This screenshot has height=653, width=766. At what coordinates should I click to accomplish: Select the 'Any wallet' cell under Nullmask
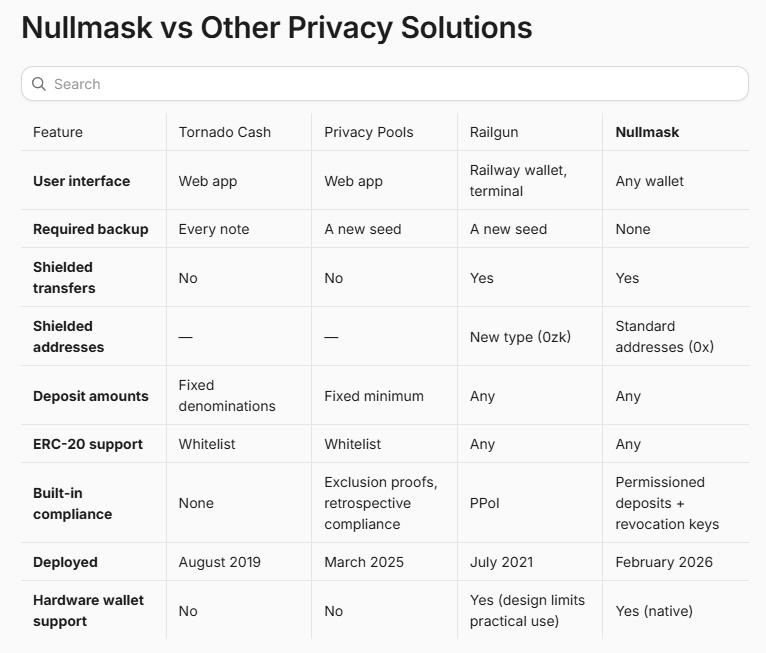pos(649,181)
